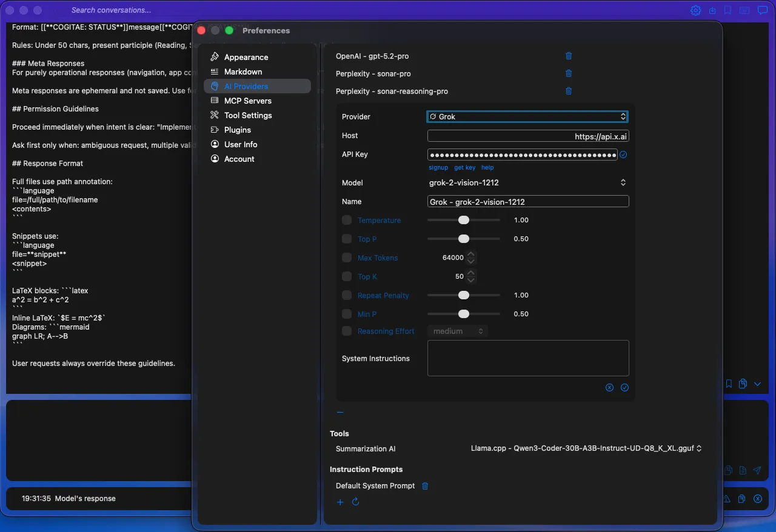The width and height of the screenshot is (776, 532).
Task: Open the Provider dropdown showing Grok
Action: tap(527, 116)
